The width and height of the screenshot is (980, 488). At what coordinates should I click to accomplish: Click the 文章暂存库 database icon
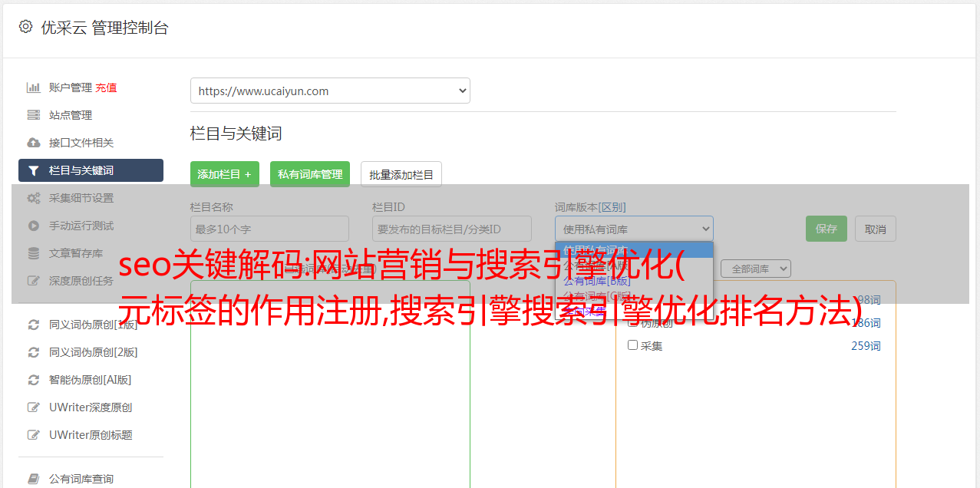coord(34,253)
